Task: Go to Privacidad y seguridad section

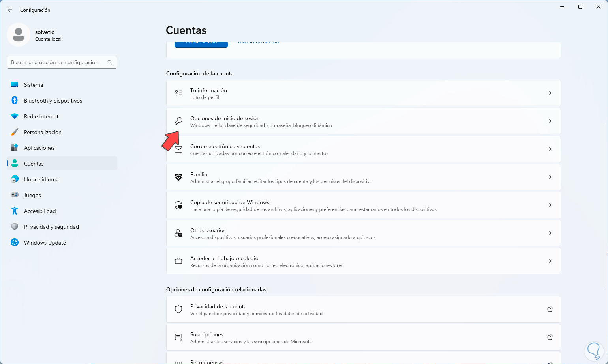Action: [x=51, y=227]
